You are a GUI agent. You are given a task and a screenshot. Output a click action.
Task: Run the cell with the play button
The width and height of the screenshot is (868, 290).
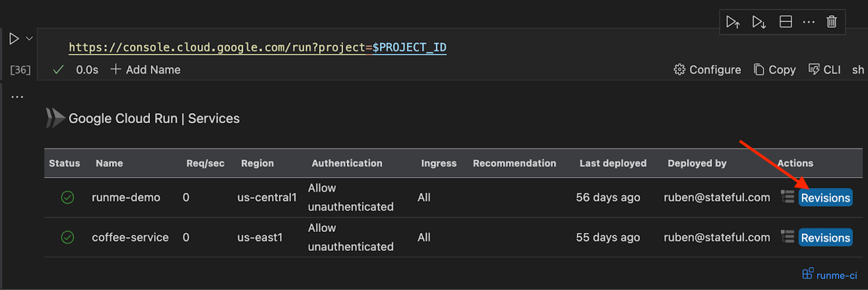(x=14, y=39)
